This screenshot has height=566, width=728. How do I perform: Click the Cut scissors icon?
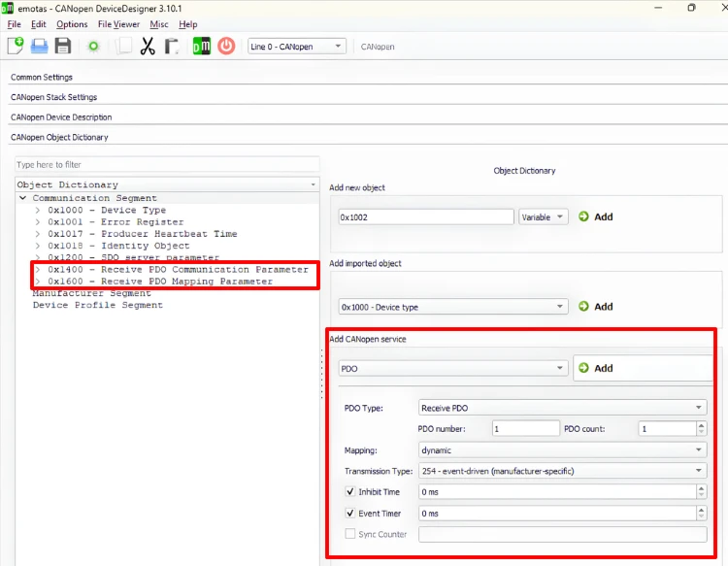[148, 46]
